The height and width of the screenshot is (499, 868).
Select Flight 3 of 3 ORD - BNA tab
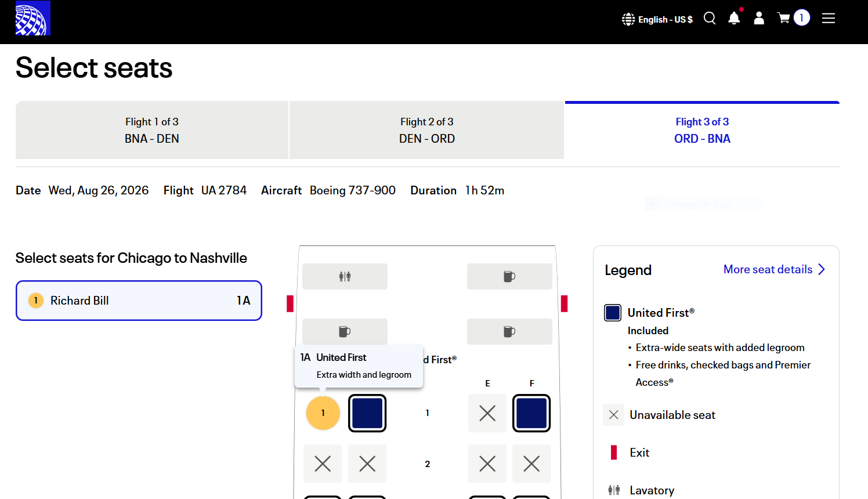tap(702, 130)
